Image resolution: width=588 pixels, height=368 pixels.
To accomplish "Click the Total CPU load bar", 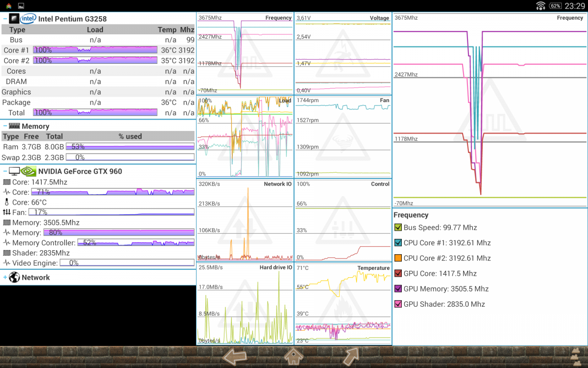I will tap(95, 112).
